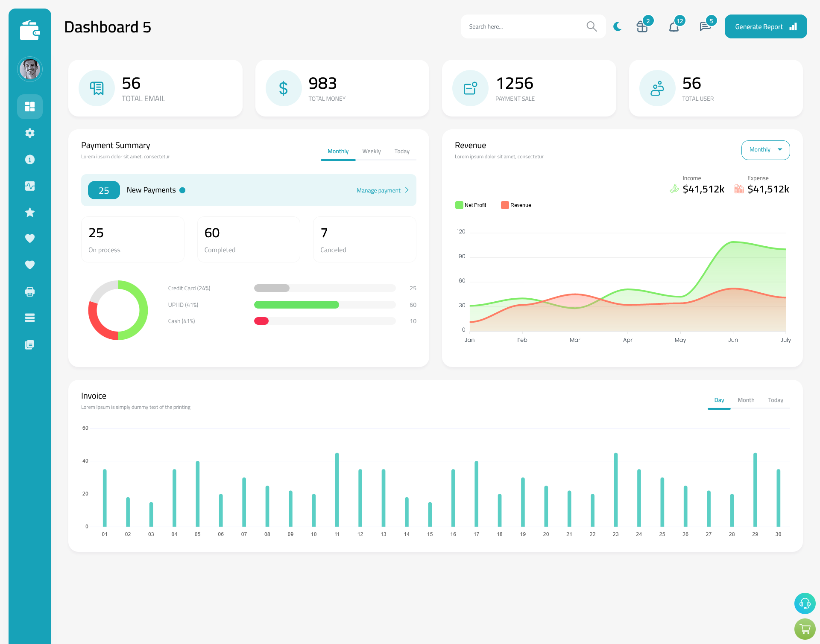This screenshot has height=644, width=820.
Task: Click the printer icon in sidebar
Action: (30, 291)
